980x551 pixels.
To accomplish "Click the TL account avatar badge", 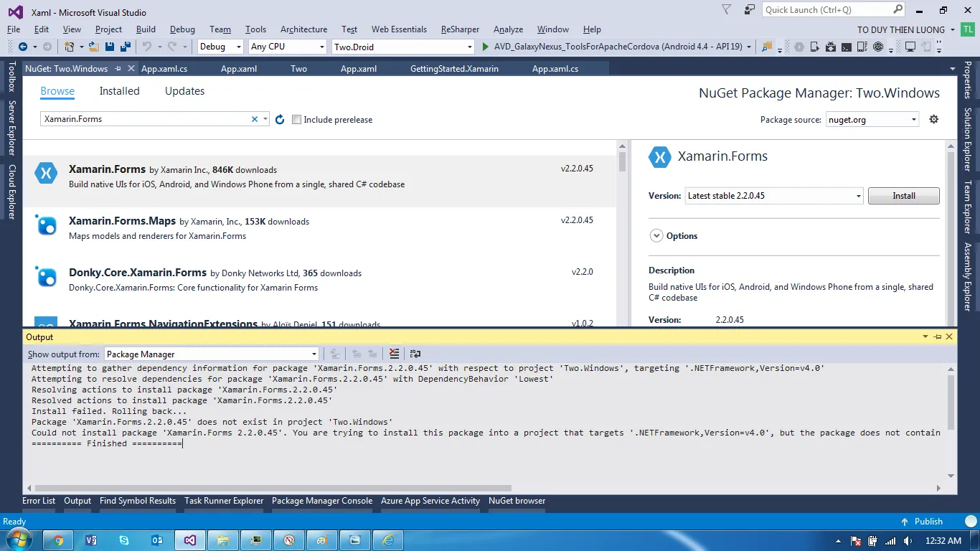I will (969, 29).
